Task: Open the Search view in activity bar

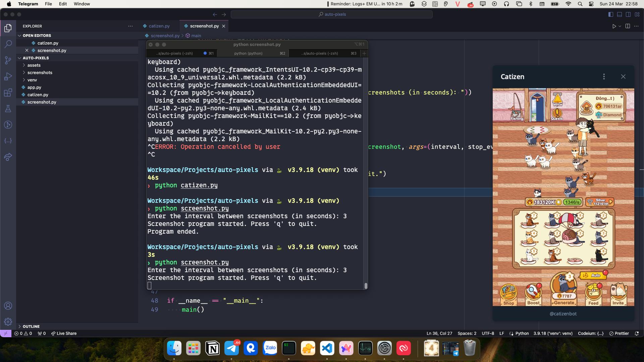Action: pyautogui.click(x=8, y=44)
